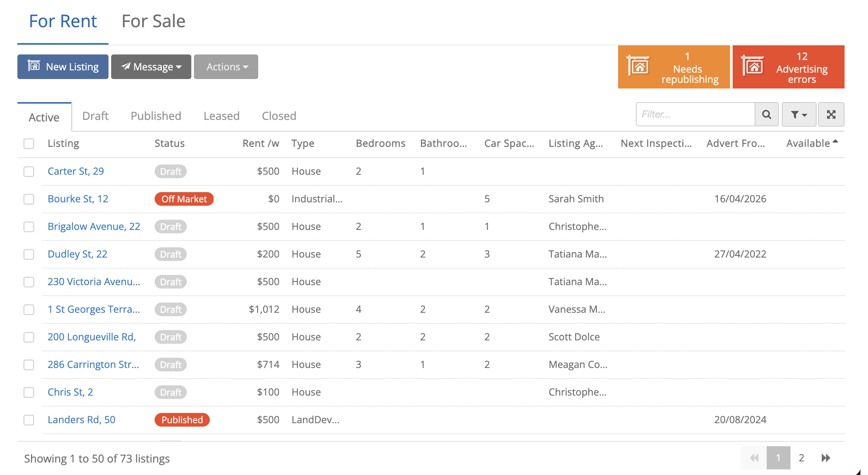Sort by the Listing column header
This screenshot has width=868, height=475.
tap(63, 144)
